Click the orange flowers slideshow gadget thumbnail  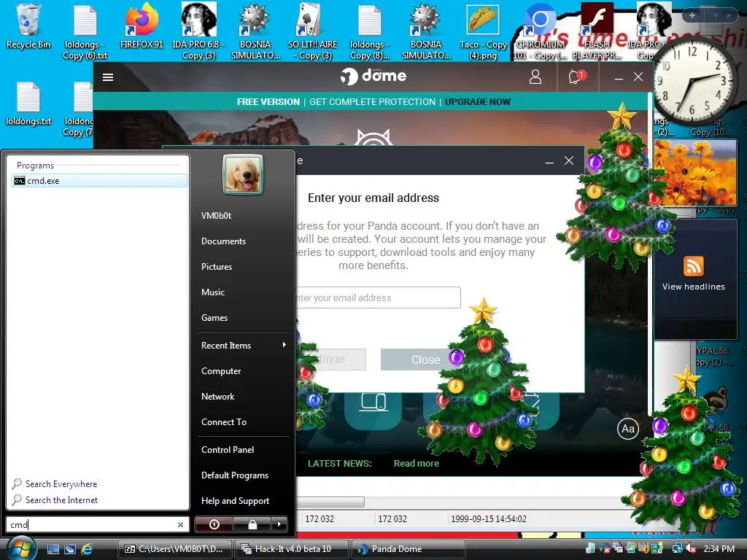pyautogui.click(x=694, y=174)
